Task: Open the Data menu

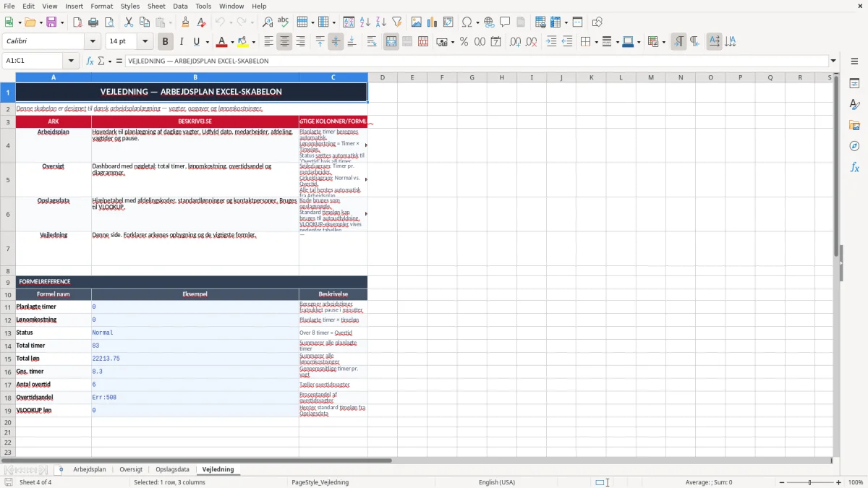Action: (180, 6)
